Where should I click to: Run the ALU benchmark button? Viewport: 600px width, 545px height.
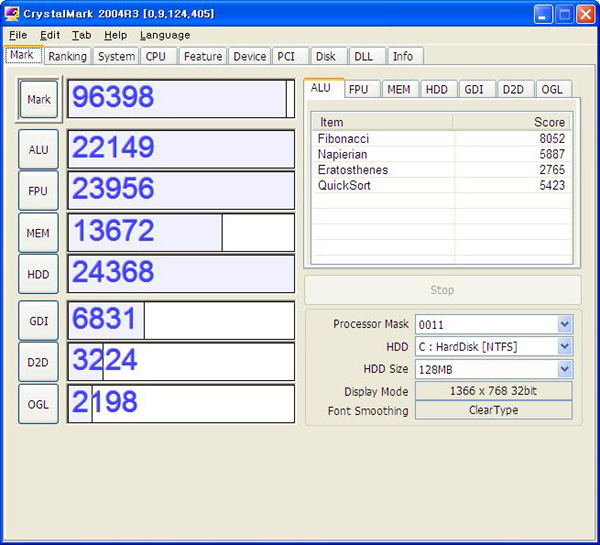click(x=38, y=149)
